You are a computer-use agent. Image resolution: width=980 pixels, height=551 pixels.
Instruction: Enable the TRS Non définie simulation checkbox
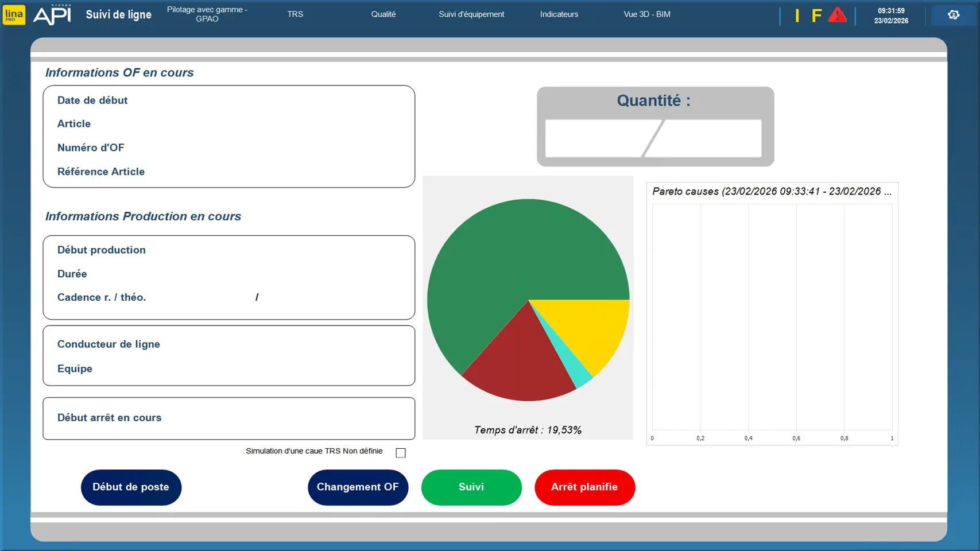pos(401,453)
